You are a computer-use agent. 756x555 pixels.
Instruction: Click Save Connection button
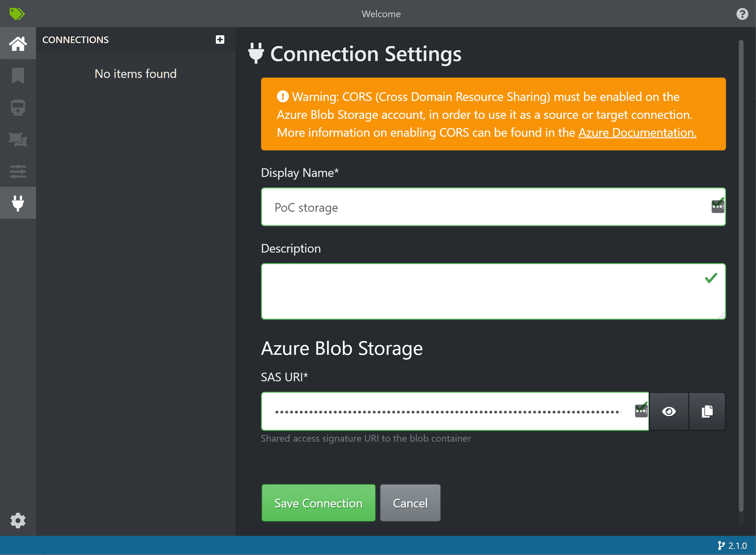[x=318, y=503]
